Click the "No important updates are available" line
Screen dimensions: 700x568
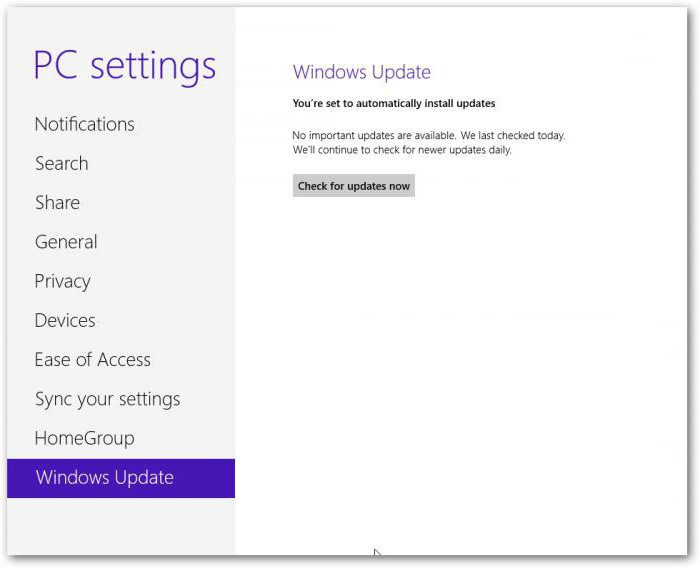pyautogui.click(x=429, y=135)
